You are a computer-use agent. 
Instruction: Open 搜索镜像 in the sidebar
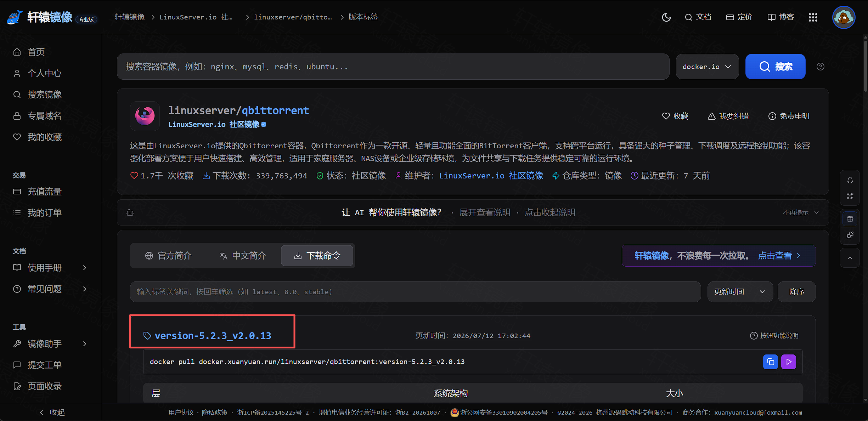click(x=37, y=95)
